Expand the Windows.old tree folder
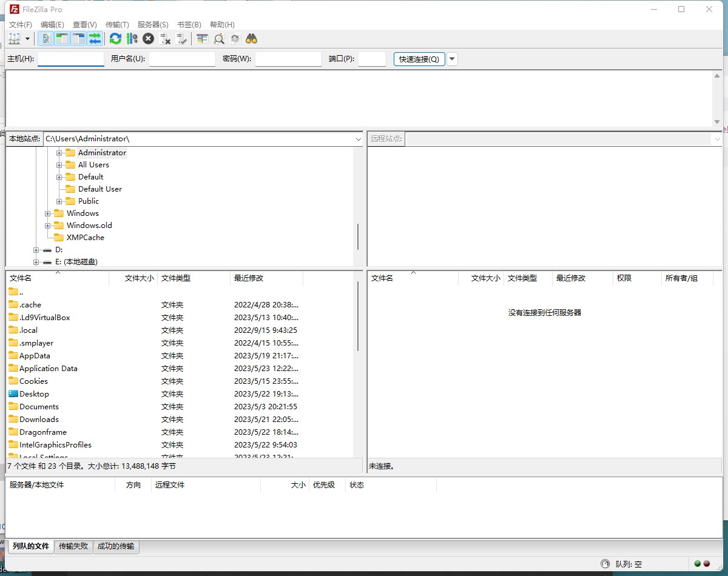 [48, 226]
